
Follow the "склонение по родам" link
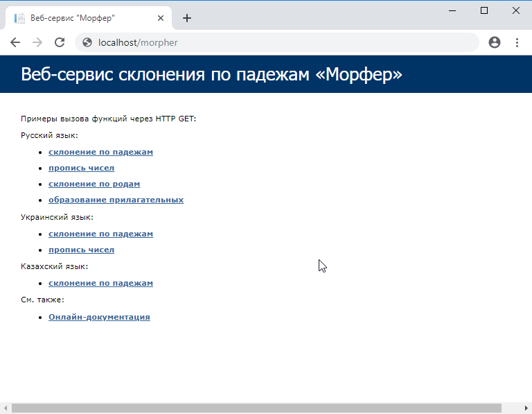pos(94,184)
